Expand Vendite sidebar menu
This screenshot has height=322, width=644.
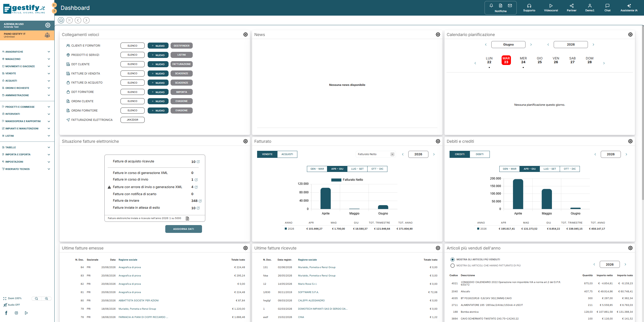pos(26,74)
